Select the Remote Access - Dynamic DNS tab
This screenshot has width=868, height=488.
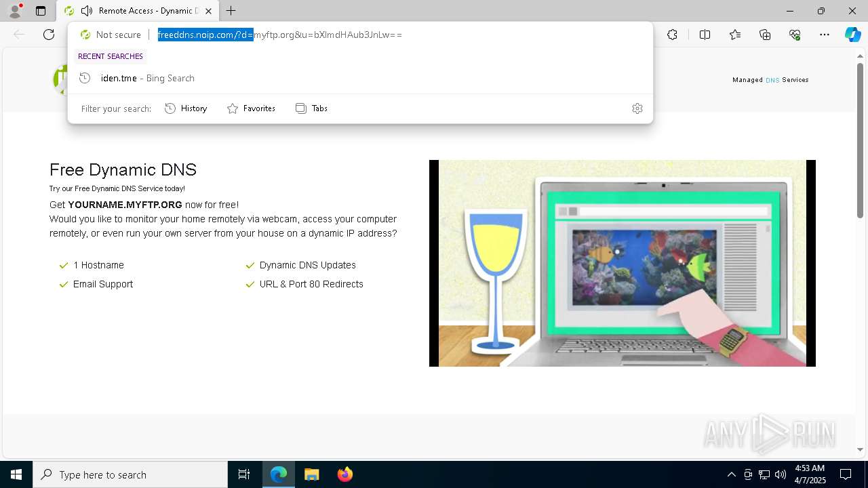click(138, 11)
